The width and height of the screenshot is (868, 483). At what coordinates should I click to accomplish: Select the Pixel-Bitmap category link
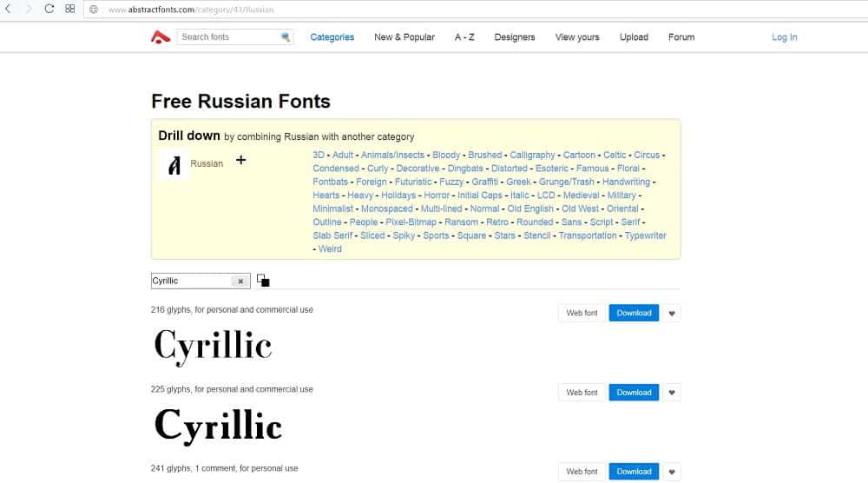[x=411, y=222]
